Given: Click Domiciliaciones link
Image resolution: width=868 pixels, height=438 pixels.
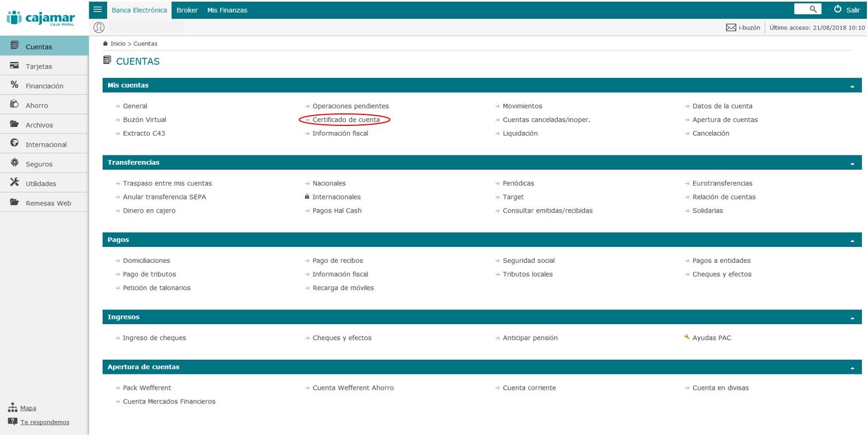Looking at the screenshot, I should click(147, 260).
